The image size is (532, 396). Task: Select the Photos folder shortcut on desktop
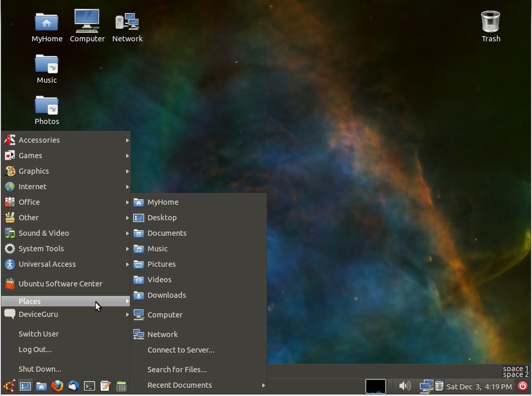pyautogui.click(x=47, y=110)
